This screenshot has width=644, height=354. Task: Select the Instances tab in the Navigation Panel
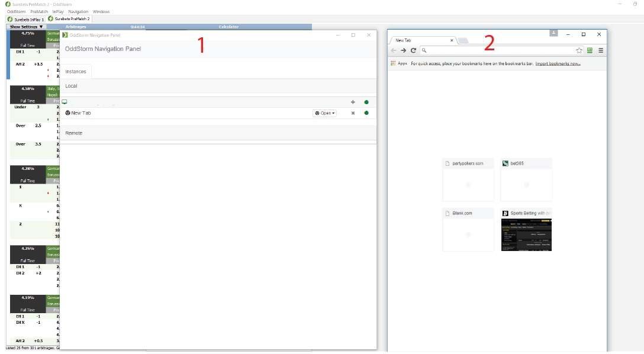(x=75, y=72)
